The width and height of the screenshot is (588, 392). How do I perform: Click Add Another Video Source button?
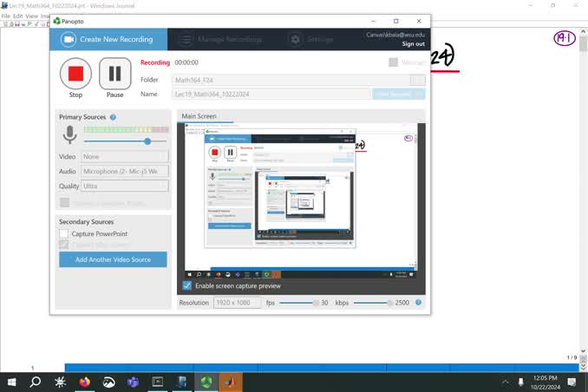point(113,259)
